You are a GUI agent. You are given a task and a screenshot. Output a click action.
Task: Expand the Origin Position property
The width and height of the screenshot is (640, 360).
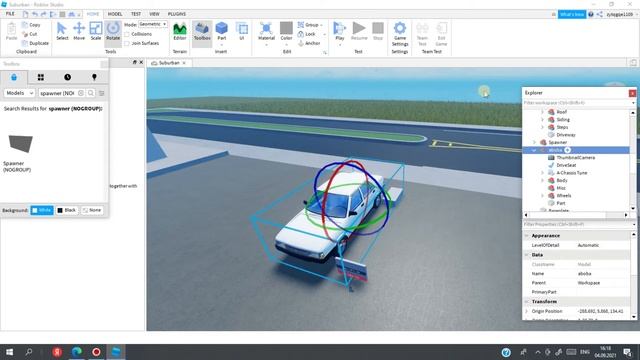(x=527, y=311)
